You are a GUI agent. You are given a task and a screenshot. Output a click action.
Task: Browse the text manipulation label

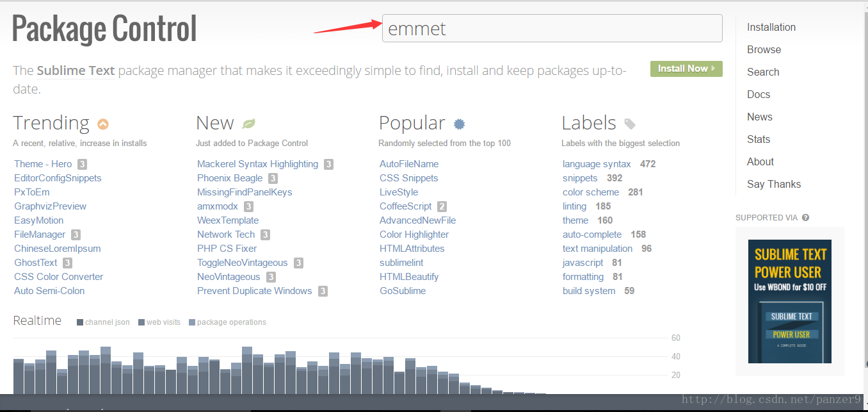[597, 249]
